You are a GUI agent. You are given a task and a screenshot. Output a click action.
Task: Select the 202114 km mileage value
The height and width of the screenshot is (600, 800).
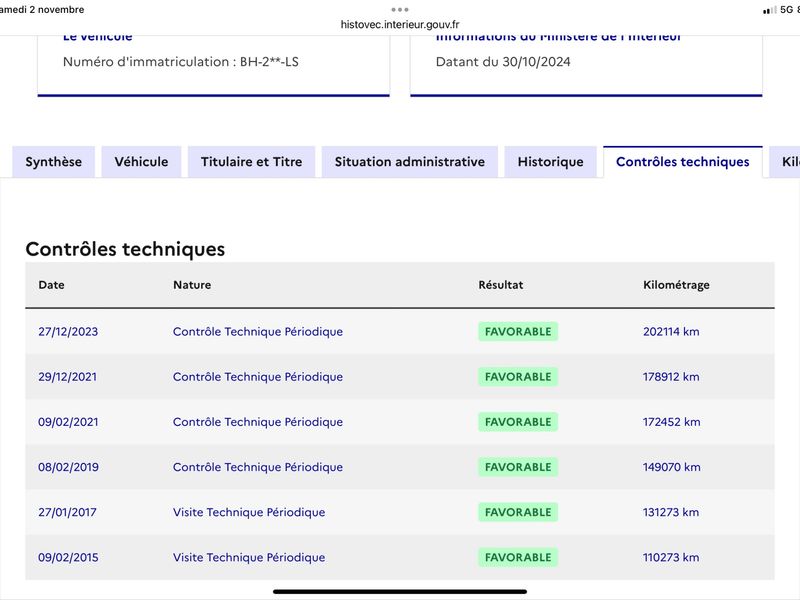(671, 332)
